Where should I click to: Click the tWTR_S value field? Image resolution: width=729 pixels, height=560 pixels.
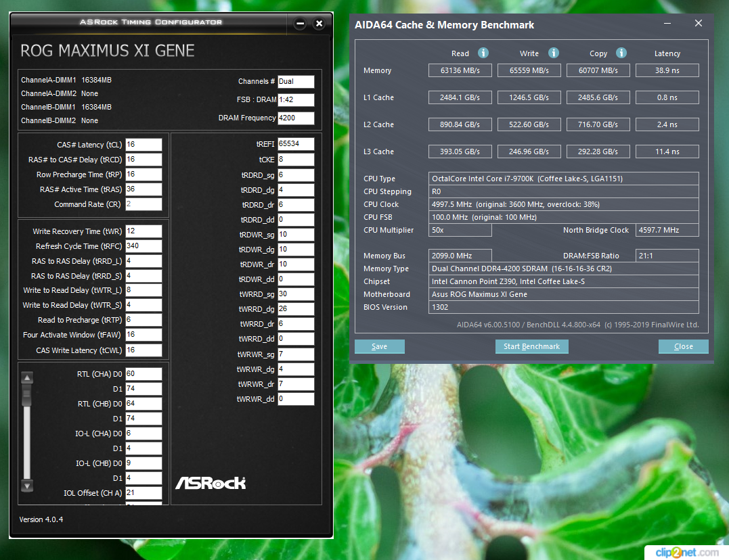(143, 305)
